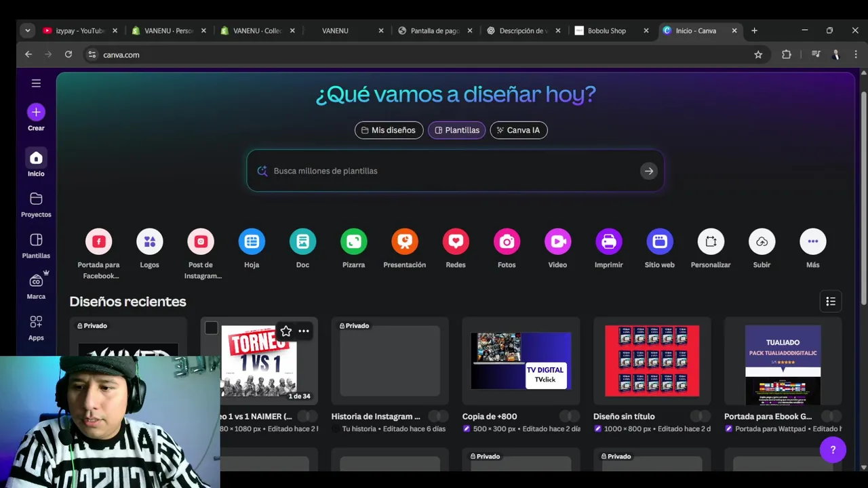The width and height of the screenshot is (868, 488).
Task: Open Plantillas in the sidebar
Action: coord(36,246)
